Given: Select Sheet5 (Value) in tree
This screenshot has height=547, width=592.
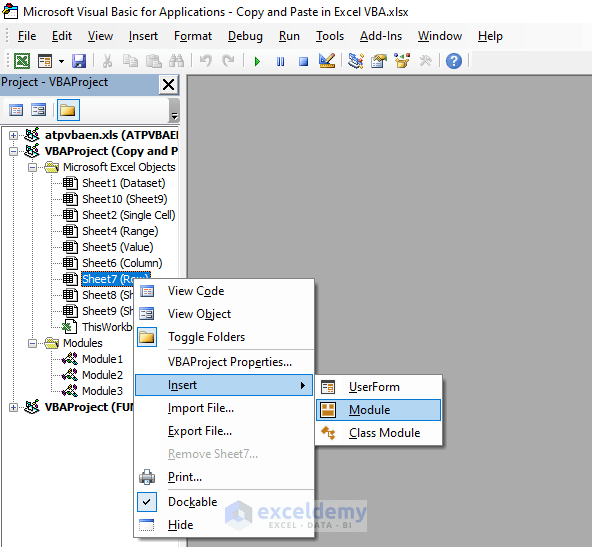Looking at the screenshot, I should tap(118, 247).
